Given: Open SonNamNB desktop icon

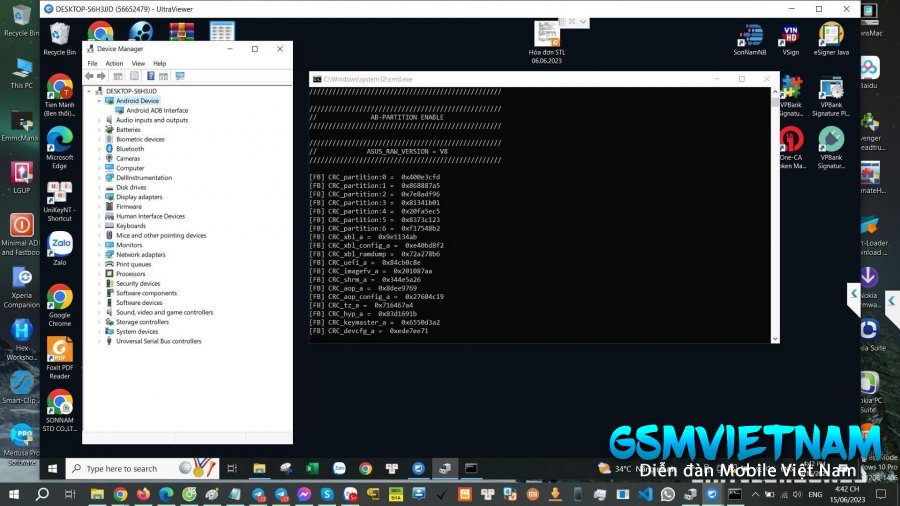Looking at the screenshot, I should (750, 39).
